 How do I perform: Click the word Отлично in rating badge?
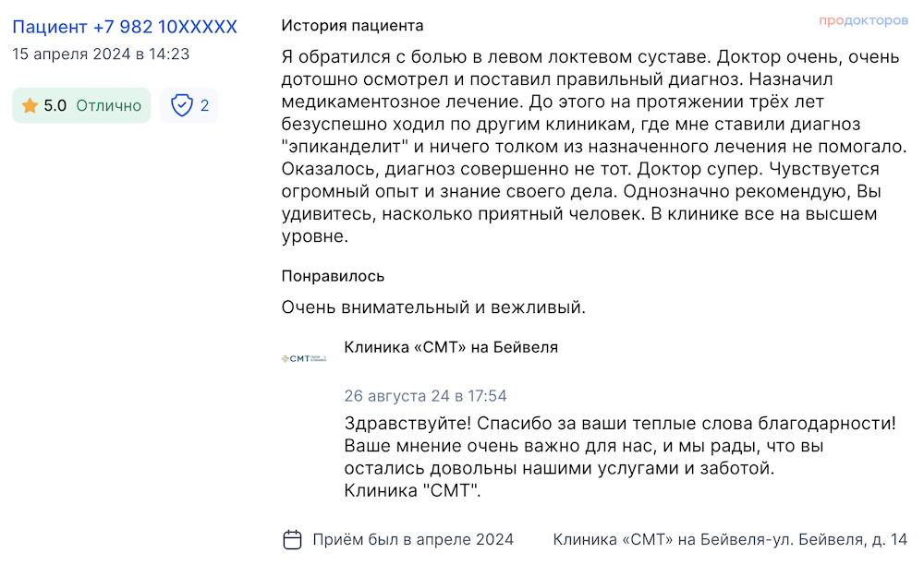(109, 105)
